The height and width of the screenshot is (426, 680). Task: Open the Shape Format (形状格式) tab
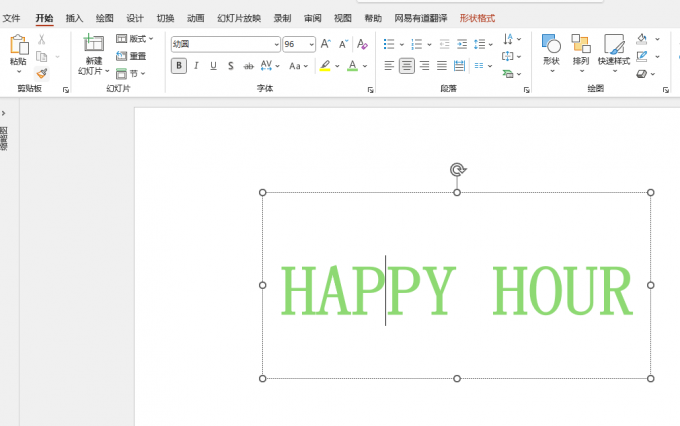[477, 18]
